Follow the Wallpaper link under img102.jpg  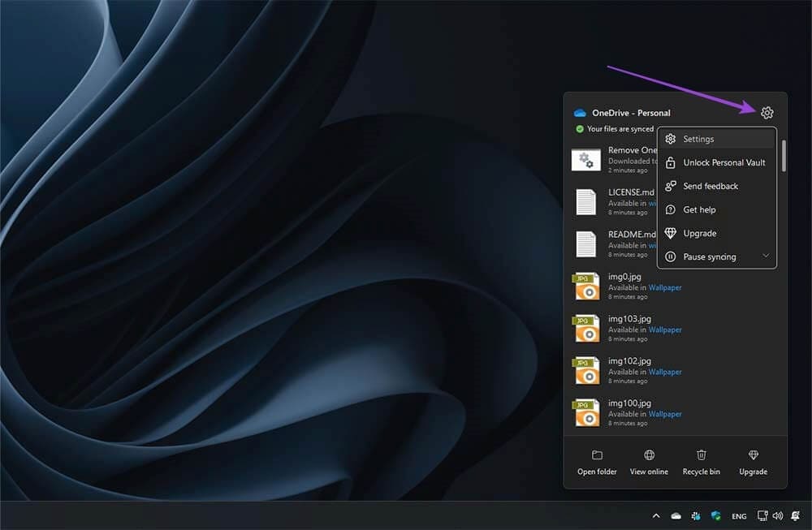[665, 373]
